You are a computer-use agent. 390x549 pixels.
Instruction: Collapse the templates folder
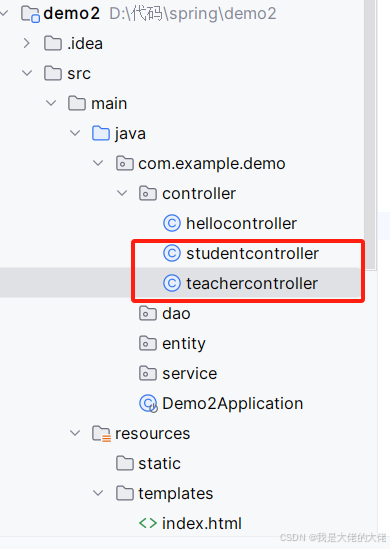click(x=98, y=493)
